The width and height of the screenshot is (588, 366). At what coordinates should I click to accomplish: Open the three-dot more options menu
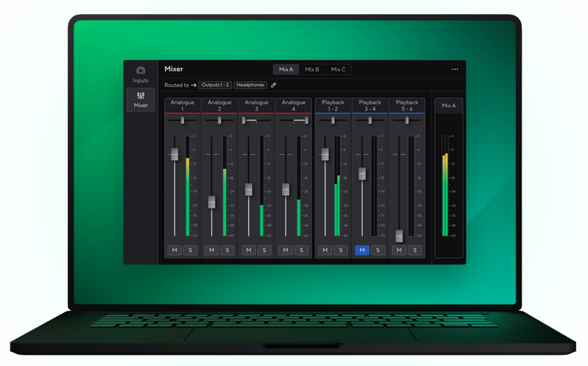pos(454,69)
